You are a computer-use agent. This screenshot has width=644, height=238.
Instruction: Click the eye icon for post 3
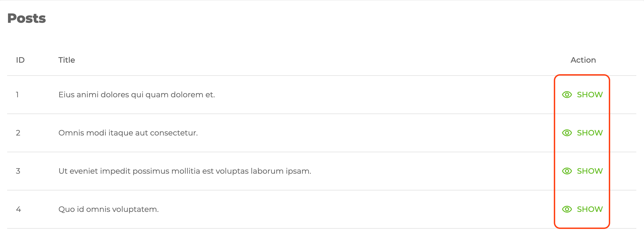pos(567,171)
